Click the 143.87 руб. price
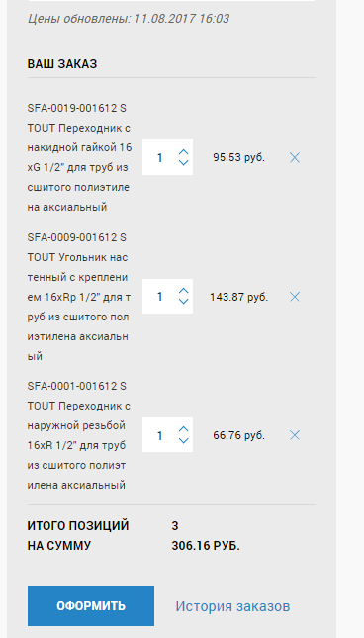Screen dimensions: 364x638 point(238,297)
